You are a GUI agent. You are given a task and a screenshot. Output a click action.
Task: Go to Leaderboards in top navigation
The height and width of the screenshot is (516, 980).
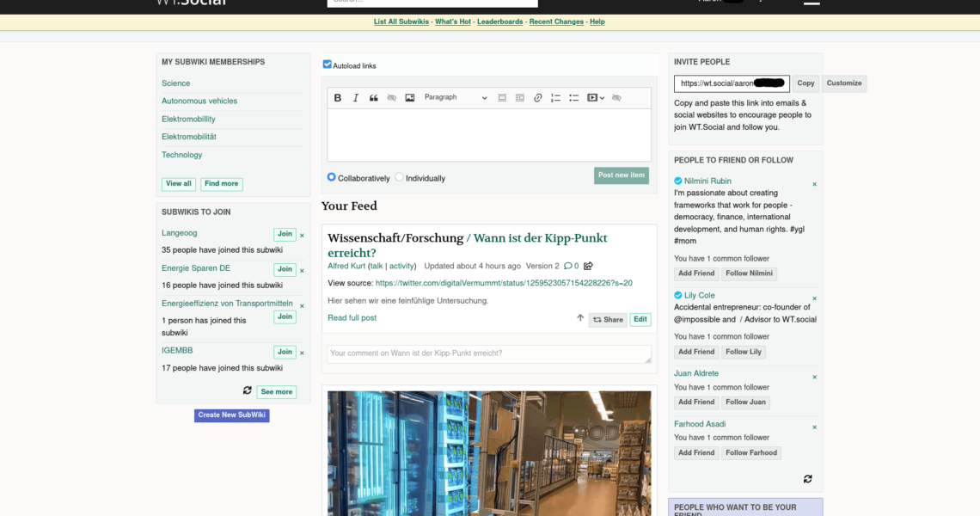pos(499,21)
